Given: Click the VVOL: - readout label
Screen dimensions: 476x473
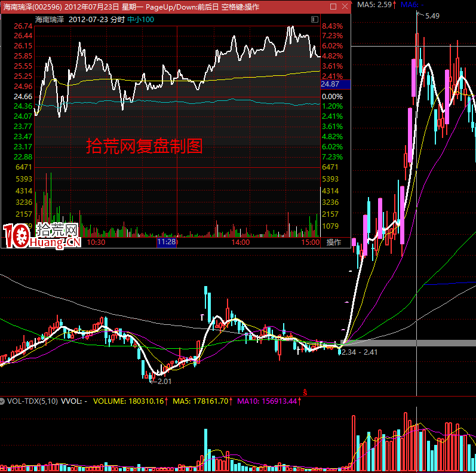Looking at the screenshot, I should point(74,401).
